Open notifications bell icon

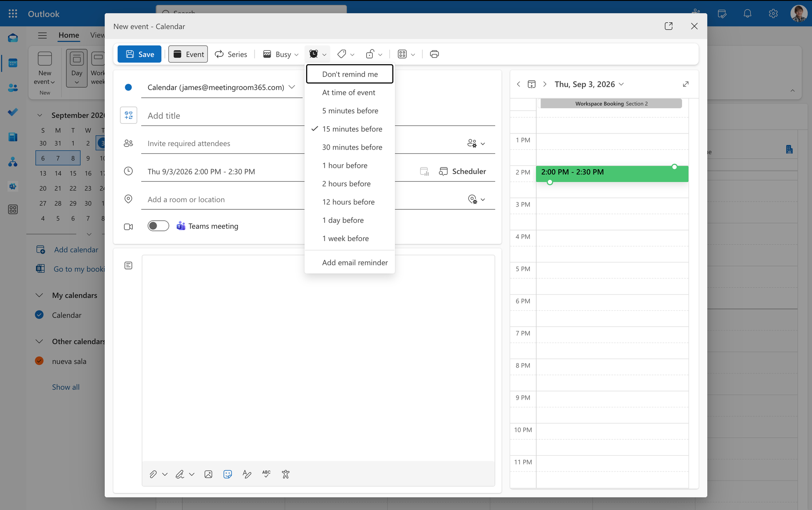(x=747, y=14)
